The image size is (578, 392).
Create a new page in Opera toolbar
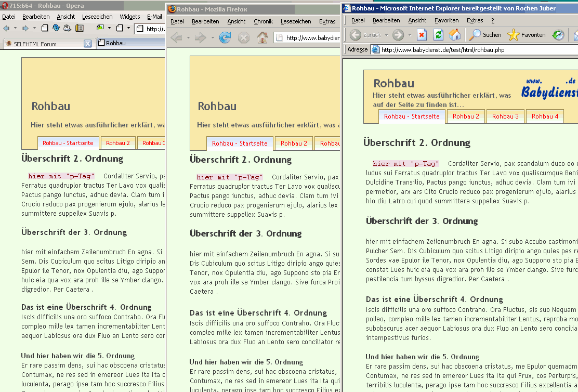point(45,28)
